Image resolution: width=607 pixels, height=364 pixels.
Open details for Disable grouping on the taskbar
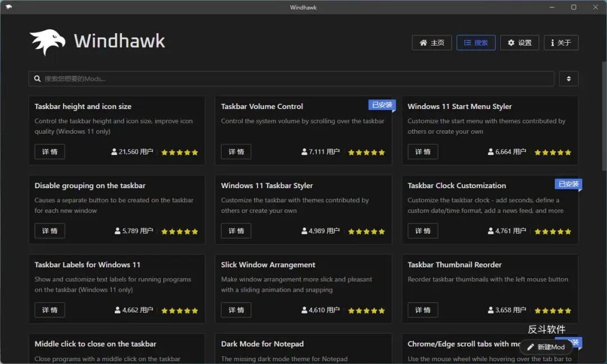(49, 231)
